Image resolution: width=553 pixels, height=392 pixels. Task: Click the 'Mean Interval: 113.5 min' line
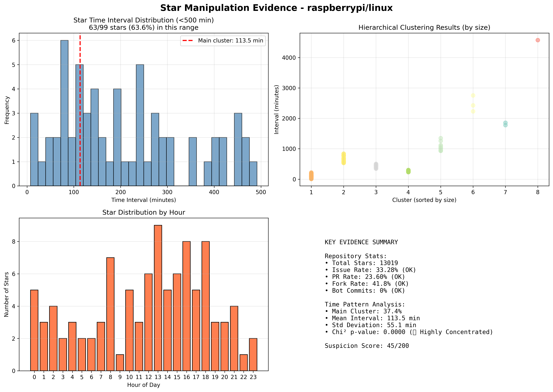point(372,318)
